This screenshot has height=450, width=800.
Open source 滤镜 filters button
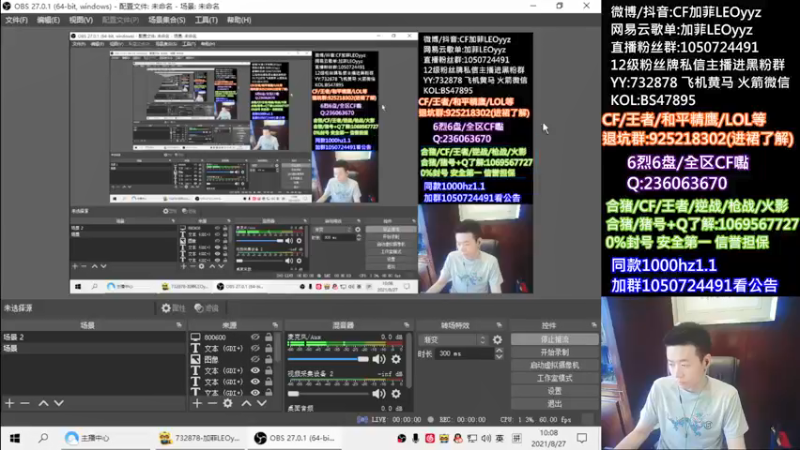coord(207,308)
